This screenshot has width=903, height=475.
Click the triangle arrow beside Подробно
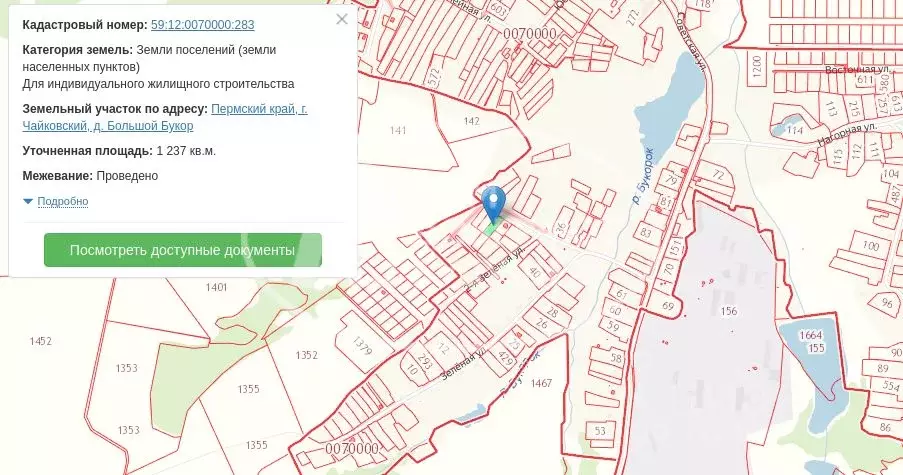coord(28,202)
